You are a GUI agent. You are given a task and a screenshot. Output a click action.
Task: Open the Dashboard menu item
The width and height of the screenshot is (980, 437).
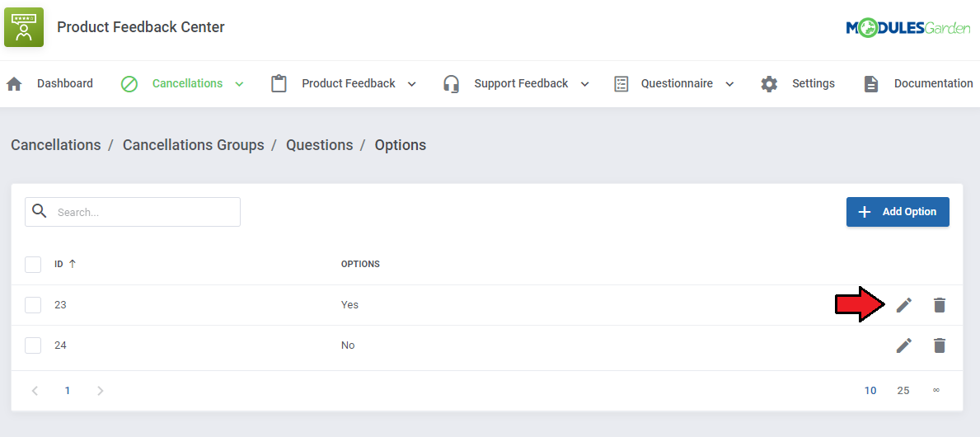point(65,83)
